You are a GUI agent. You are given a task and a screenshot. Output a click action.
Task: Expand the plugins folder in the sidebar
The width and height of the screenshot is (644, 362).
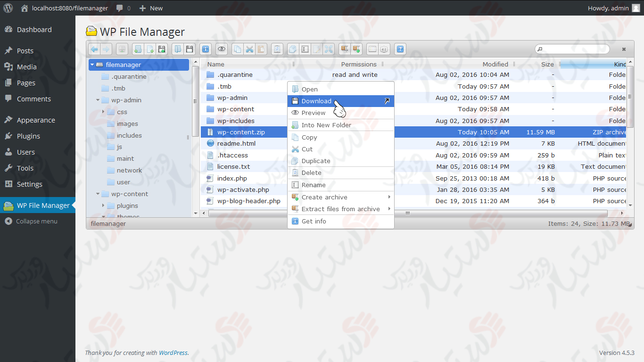point(103,206)
